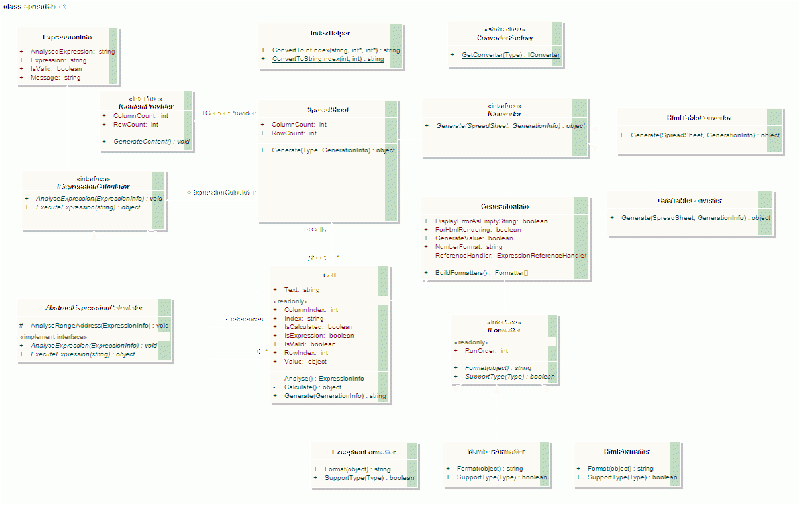Click the composition diamond above the Cell class
Screen dimensions: 800x505
pos(332,257)
